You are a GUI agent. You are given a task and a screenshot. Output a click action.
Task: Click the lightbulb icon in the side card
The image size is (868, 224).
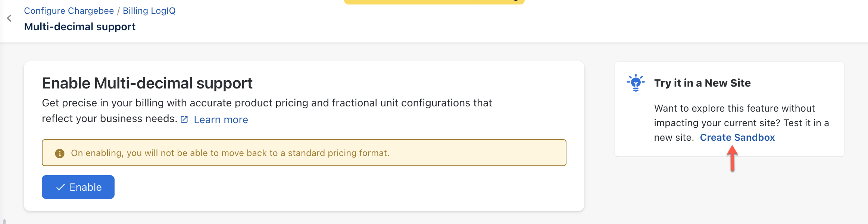(x=636, y=83)
